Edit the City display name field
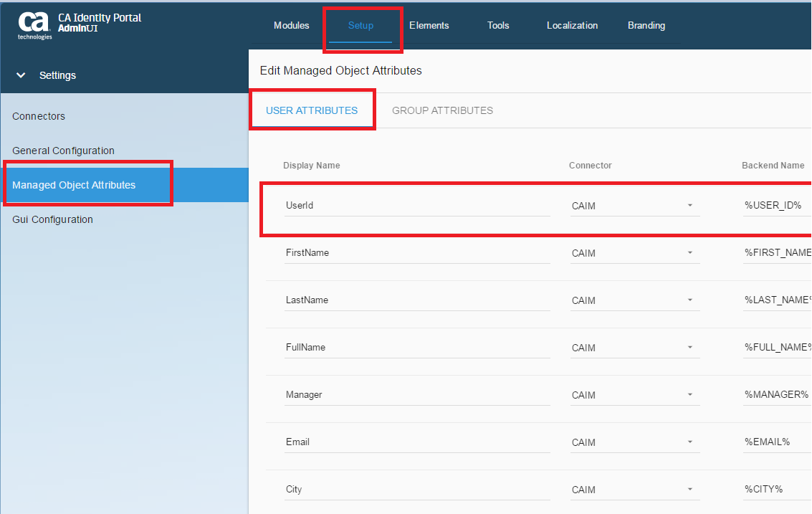The height and width of the screenshot is (514, 812). pyautogui.click(x=417, y=490)
